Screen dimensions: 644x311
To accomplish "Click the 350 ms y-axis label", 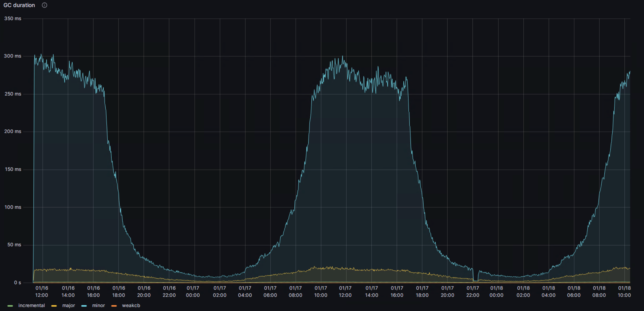I will pyautogui.click(x=13, y=19).
